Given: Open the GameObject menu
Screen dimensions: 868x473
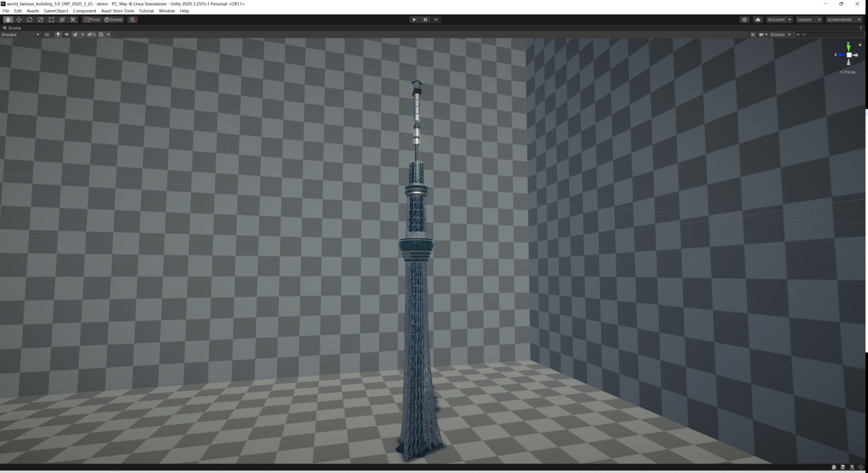Looking at the screenshot, I should (x=56, y=11).
